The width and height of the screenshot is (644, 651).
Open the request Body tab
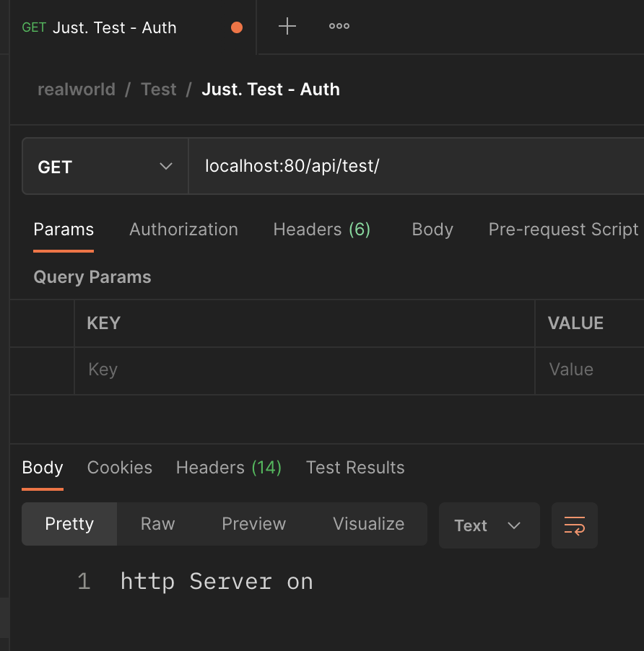pos(432,230)
